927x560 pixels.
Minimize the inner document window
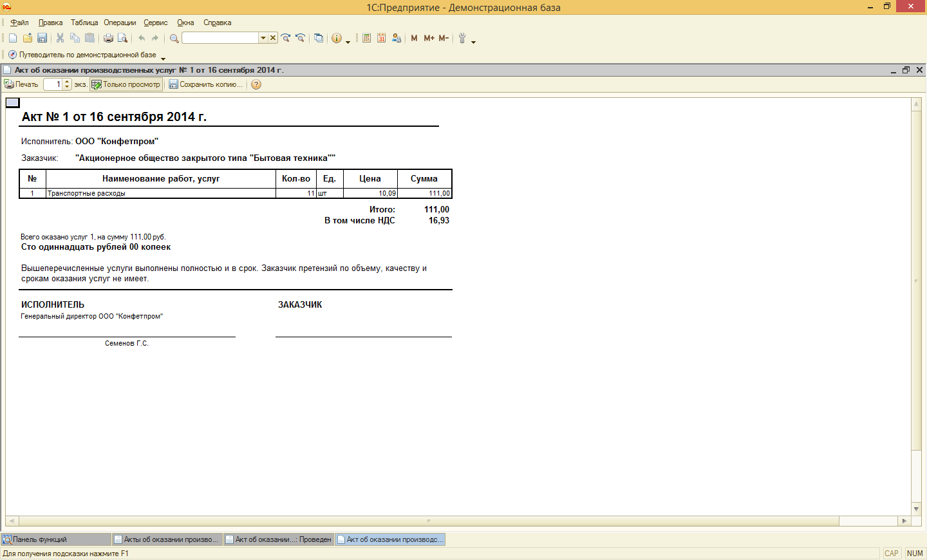(x=894, y=70)
